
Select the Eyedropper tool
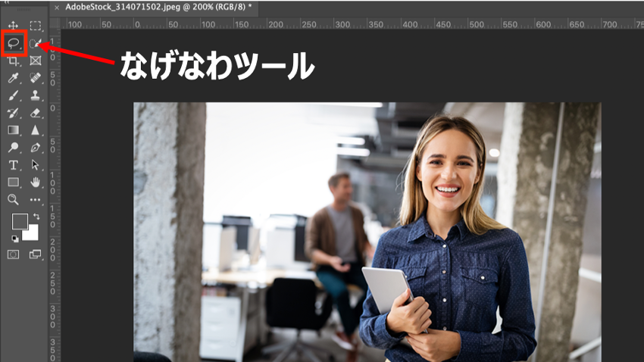(13, 78)
